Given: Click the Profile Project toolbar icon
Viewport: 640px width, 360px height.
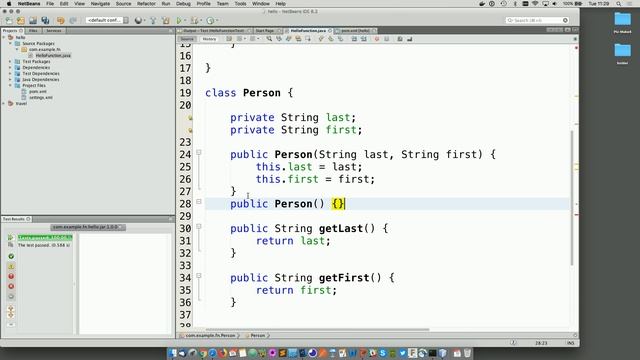Looking at the screenshot, I should point(210,20).
